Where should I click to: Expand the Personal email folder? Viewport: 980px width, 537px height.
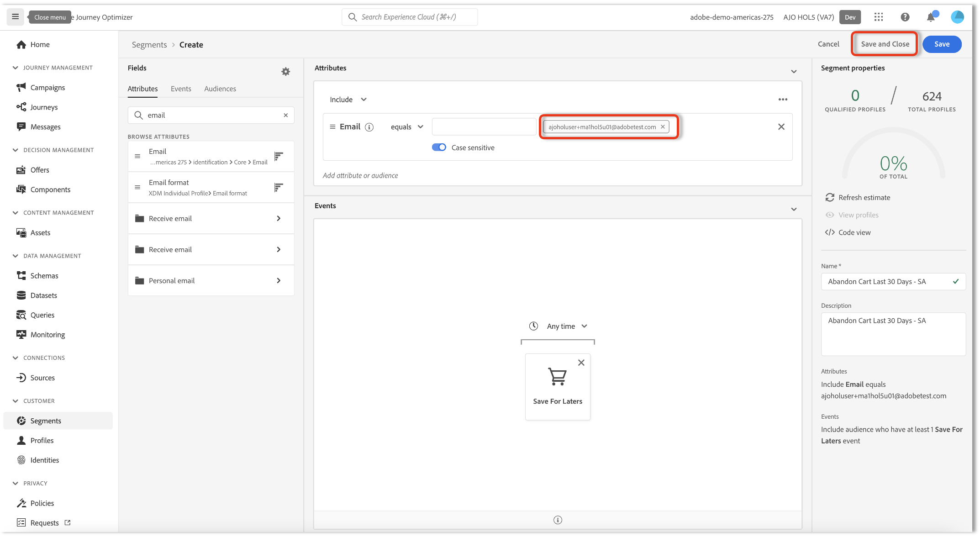211,280
